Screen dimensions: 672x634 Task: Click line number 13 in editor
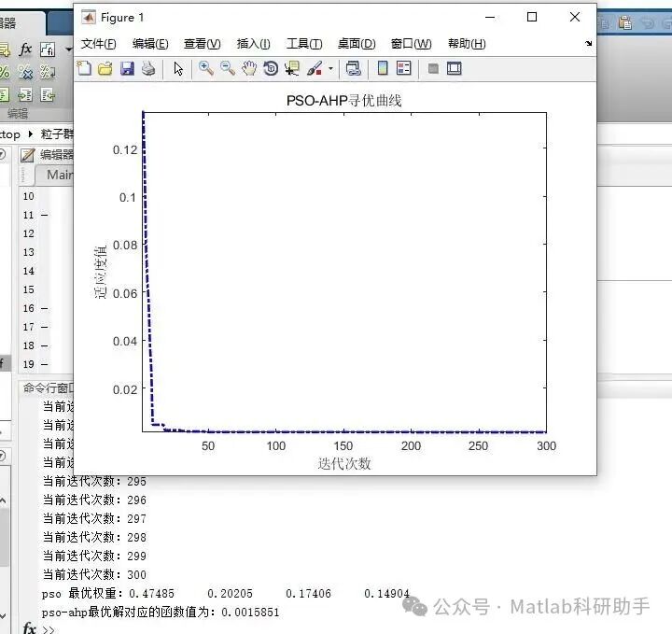(29, 252)
